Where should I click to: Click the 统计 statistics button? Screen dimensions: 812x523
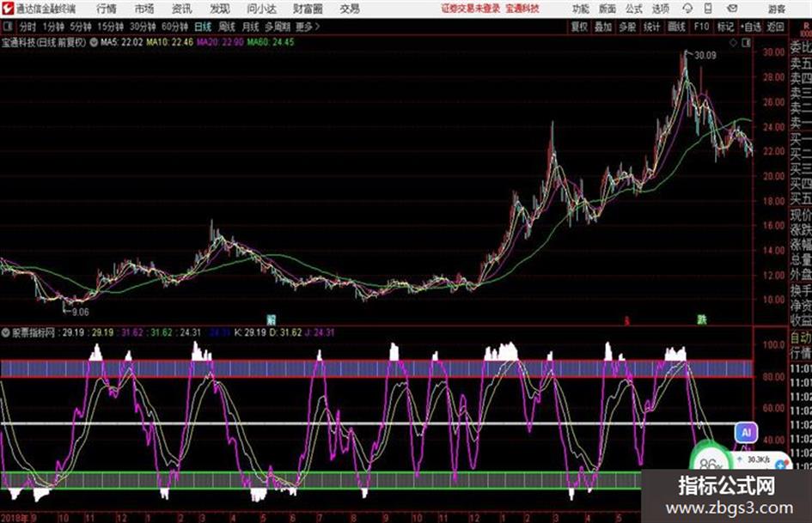[651, 27]
